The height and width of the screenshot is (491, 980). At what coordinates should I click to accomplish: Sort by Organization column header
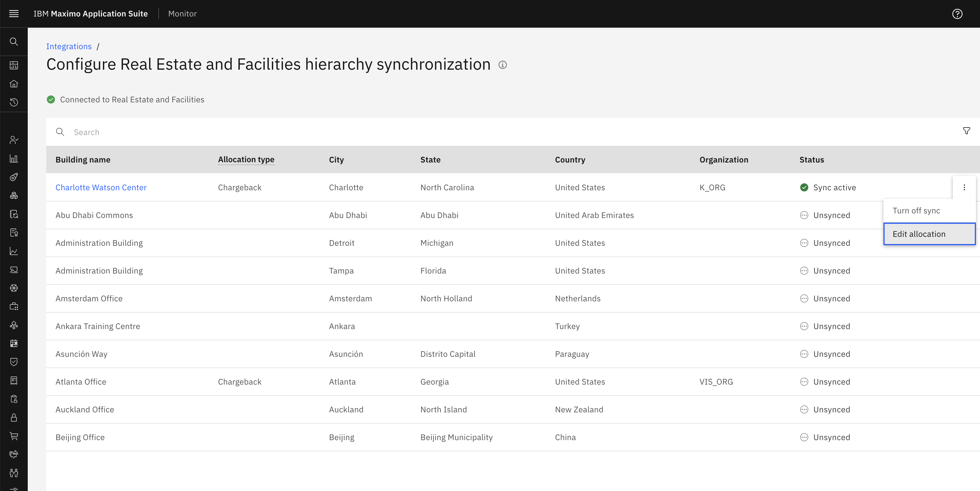click(x=724, y=160)
